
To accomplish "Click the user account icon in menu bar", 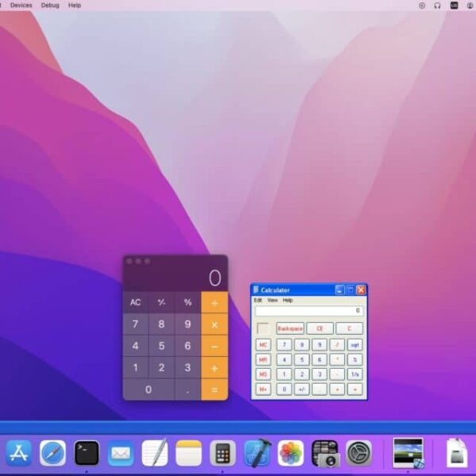I will click(470, 6).
